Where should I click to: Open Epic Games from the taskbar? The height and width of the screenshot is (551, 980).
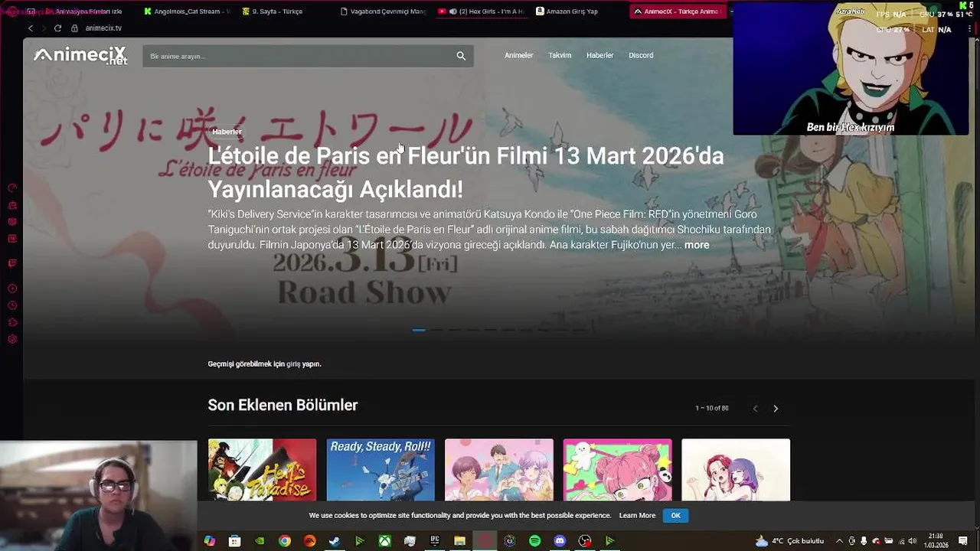(435, 541)
